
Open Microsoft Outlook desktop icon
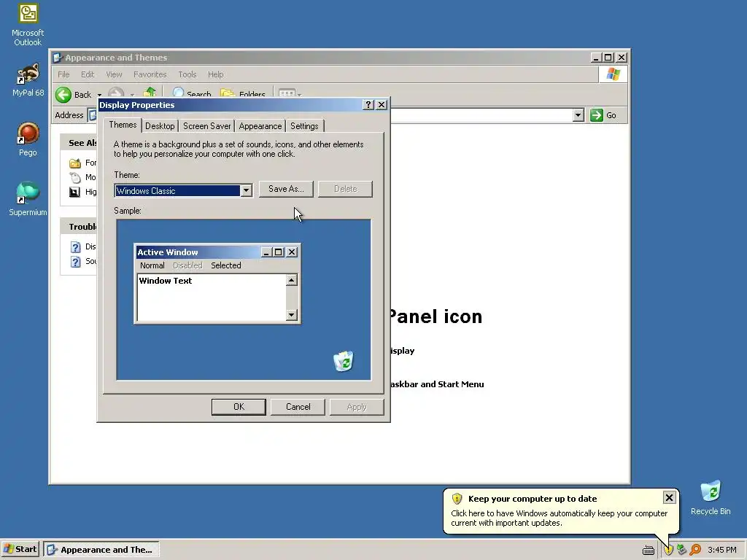(x=28, y=25)
